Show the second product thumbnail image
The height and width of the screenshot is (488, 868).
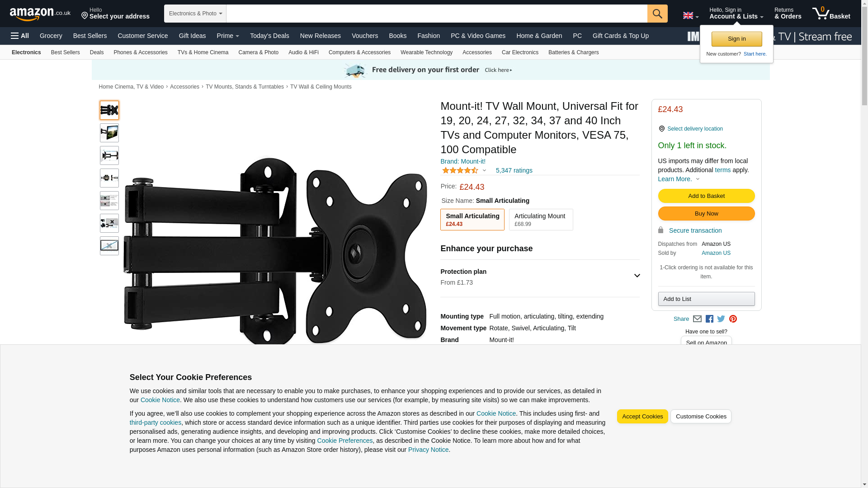click(109, 133)
